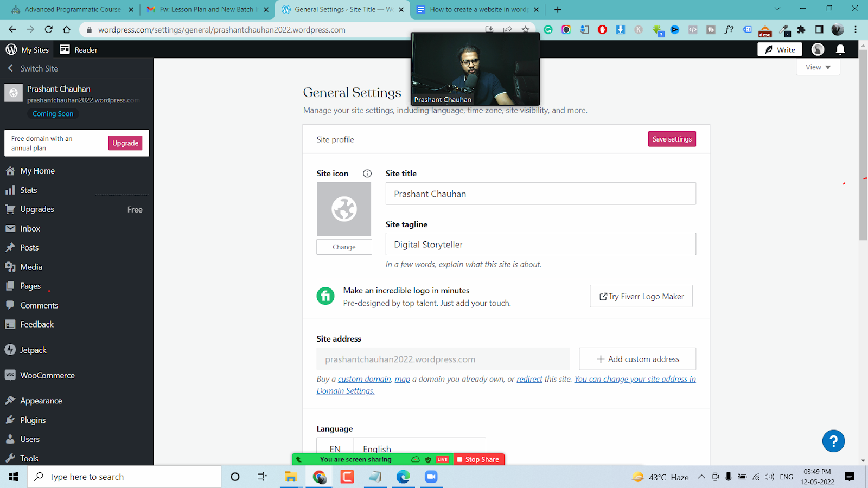Viewport: 868px width, 488px height.
Task: Open File Explorer from the taskbar
Action: click(291, 477)
